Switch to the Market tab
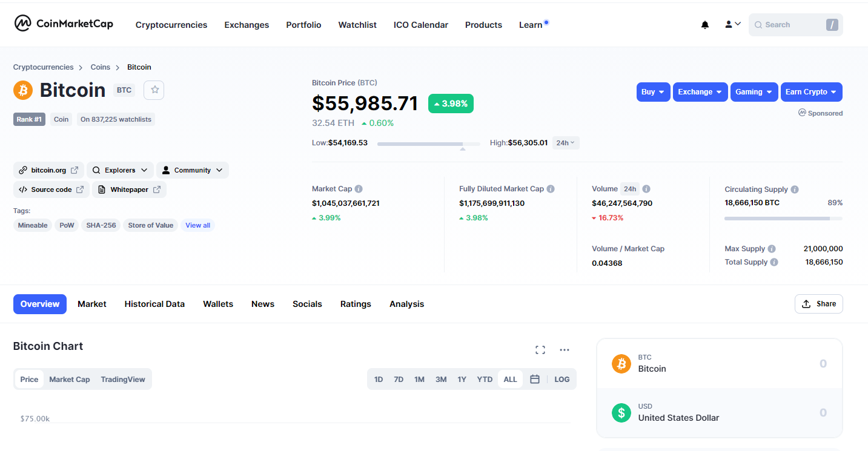868x451 pixels. pyautogui.click(x=92, y=304)
